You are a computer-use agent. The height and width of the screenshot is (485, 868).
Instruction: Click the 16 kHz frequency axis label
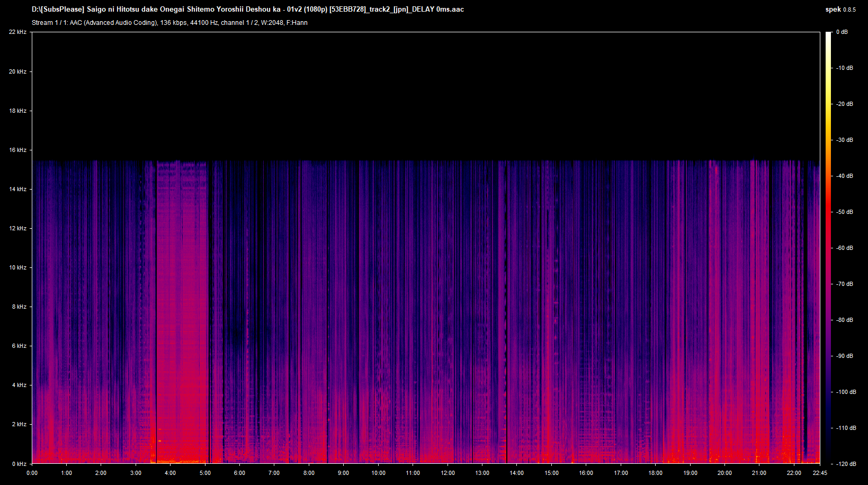[17, 150]
